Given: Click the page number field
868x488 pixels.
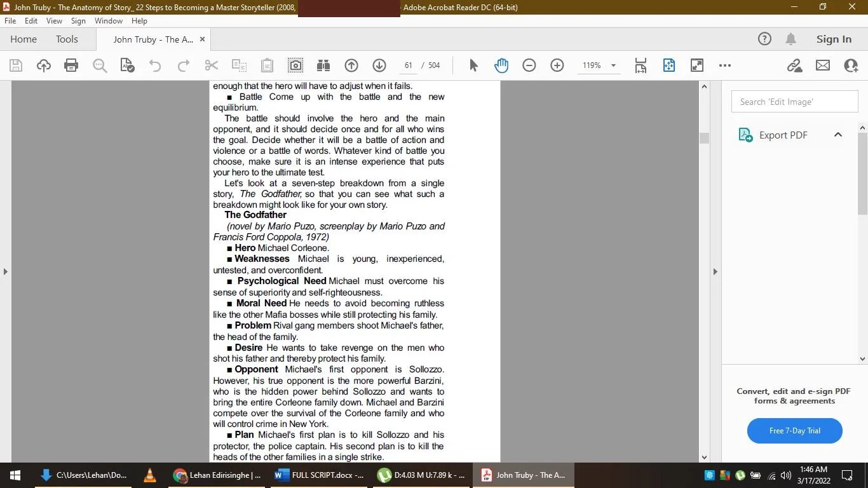Looking at the screenshot, I should pyautogui.click(x=408, y=65).
